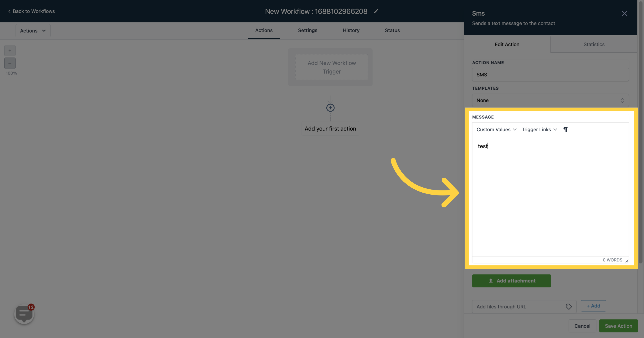Open the Templates dropdown
Viewport: 644px width, 338px height.
pyautogui.click(x=550, y=100)
